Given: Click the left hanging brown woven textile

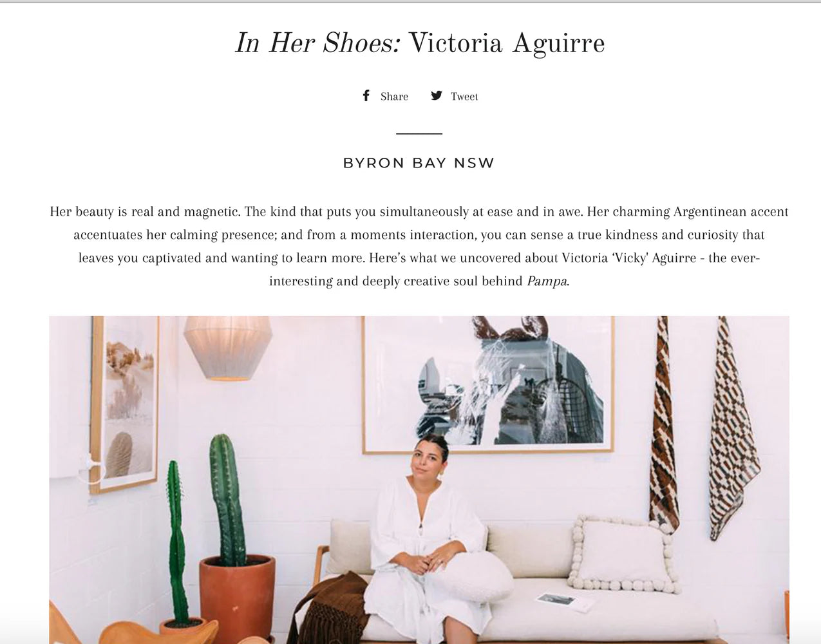Looking at the screenshot, I should tap(664, 425).
